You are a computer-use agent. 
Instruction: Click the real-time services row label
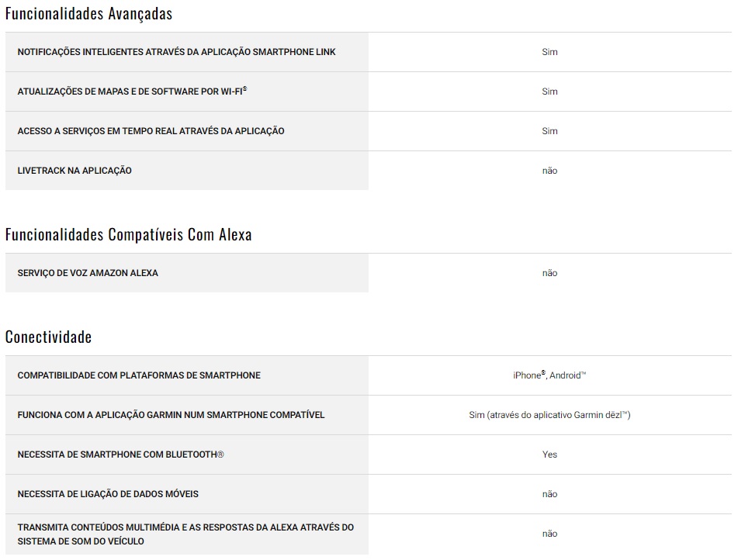click(151, 131)
